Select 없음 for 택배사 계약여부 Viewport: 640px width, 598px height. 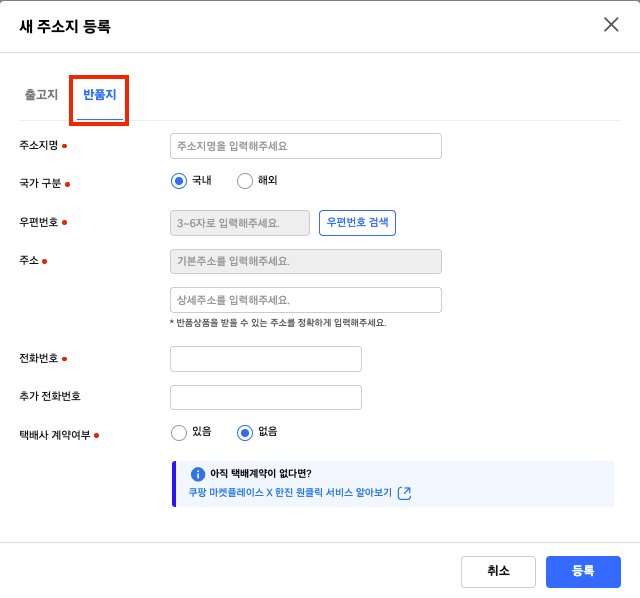coord(244,433)
